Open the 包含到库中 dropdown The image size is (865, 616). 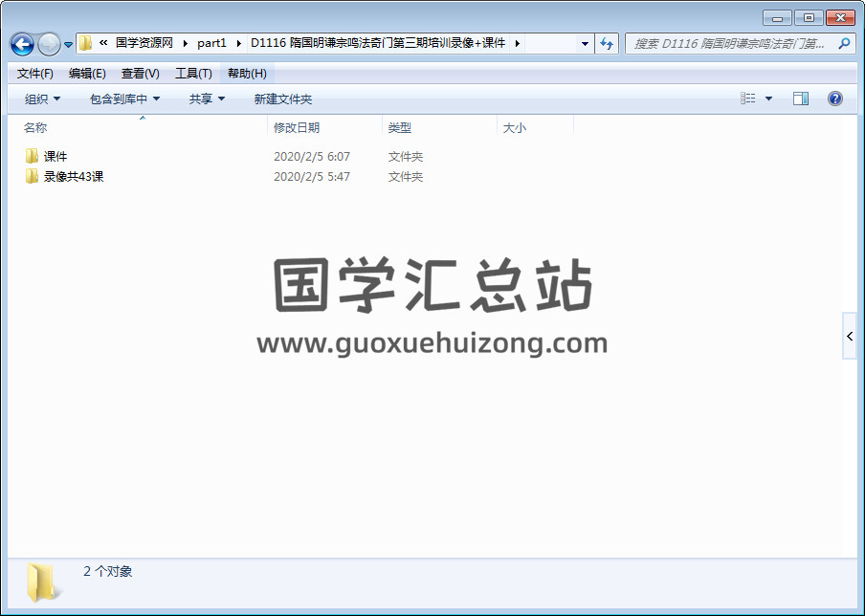click(x=124, y=99)
